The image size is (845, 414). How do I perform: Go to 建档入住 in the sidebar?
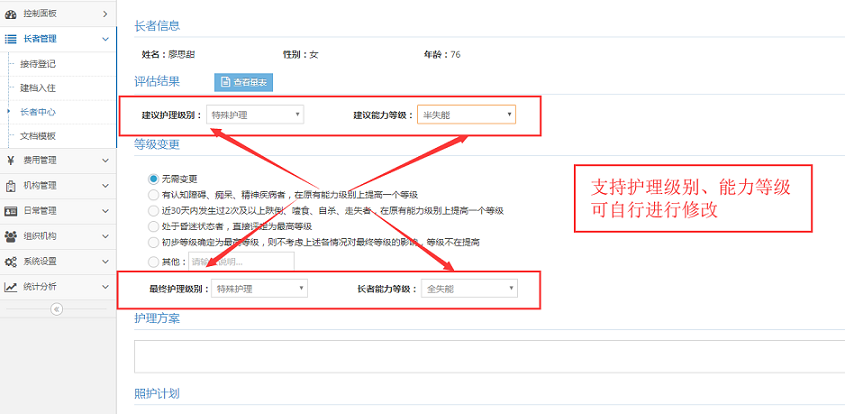38,88
